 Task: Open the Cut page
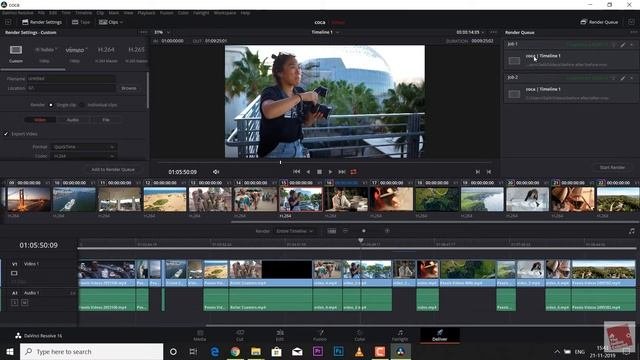[240, 335]
